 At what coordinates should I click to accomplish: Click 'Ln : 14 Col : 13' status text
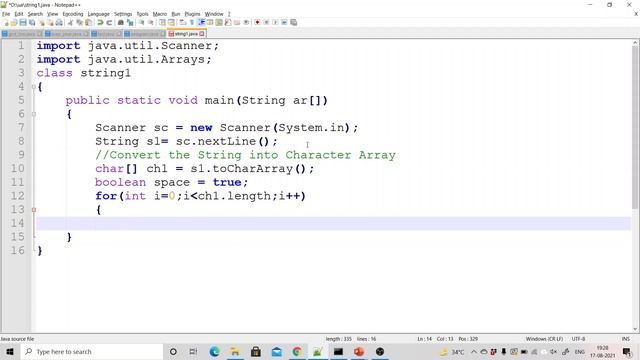[x=435, y=339]
